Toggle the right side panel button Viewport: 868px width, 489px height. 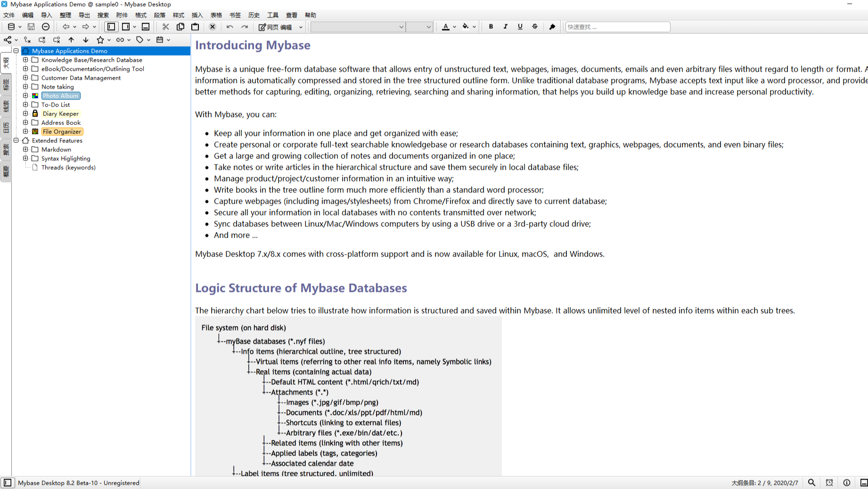[x=126, y=27]
